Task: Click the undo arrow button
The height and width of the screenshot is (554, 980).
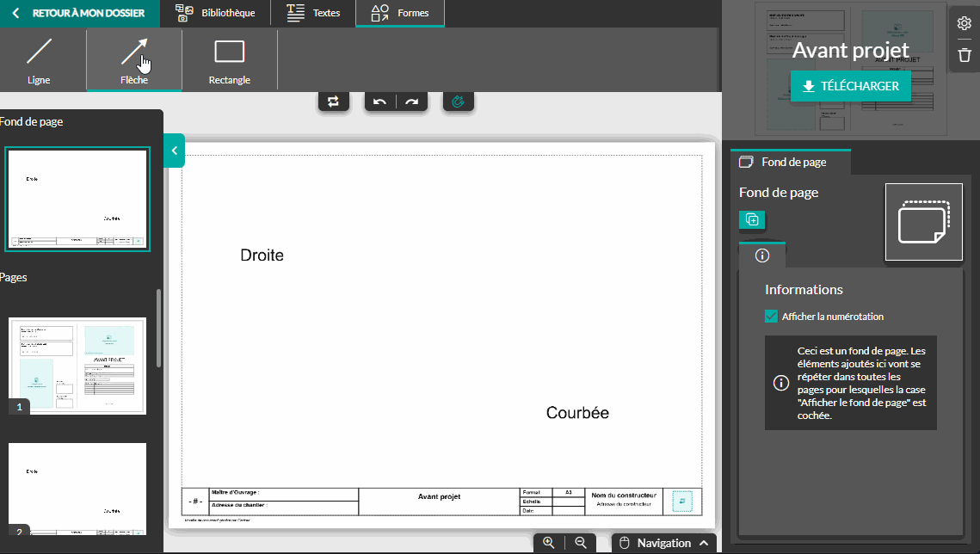Action: (x=379, y=102)
